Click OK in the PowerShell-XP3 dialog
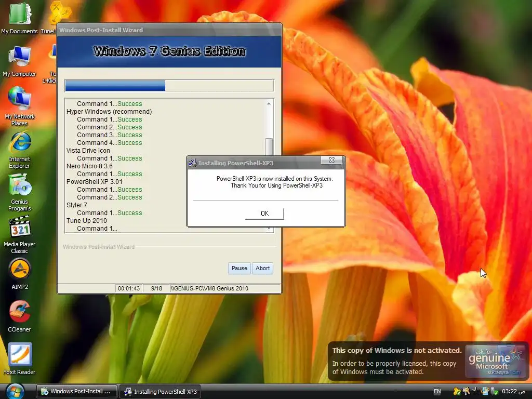The width and height of the screenshot is (532, 399). [x=264, y=214]
